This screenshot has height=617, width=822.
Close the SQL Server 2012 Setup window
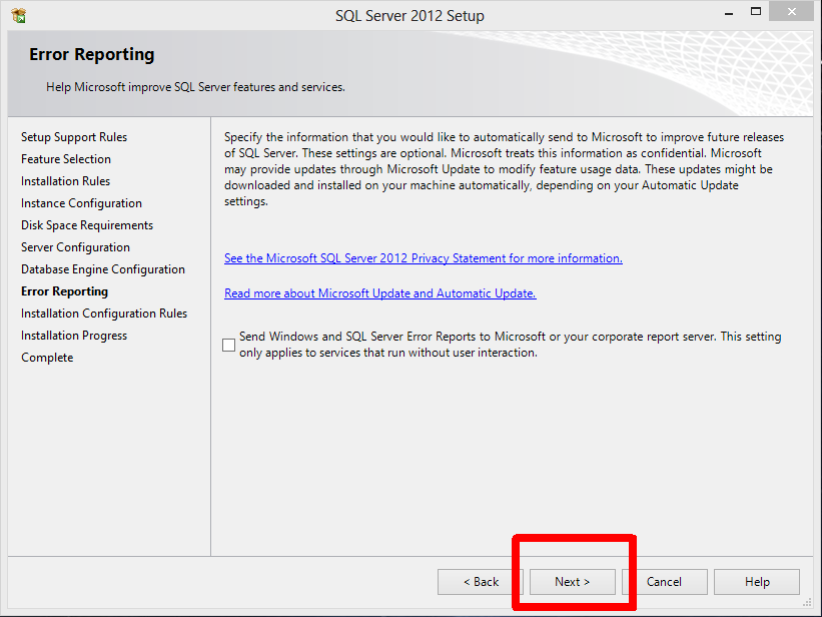tap(792, 12)
